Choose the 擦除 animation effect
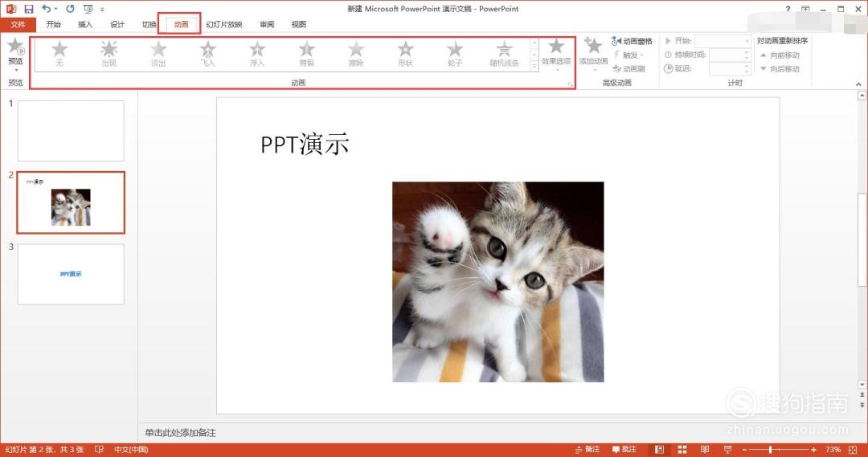Viewport: 868px width, 457px height. (x=356, y=54)
